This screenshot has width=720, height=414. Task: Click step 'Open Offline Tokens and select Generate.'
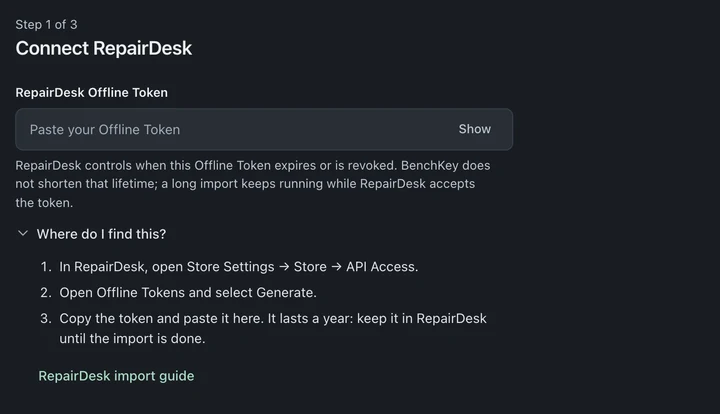[x=188, y=292]
